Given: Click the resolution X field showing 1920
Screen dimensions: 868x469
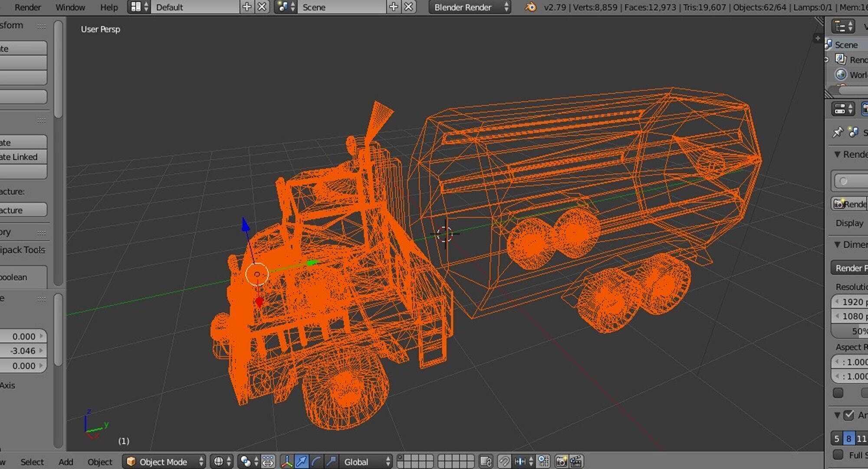Looking at the screenshot, I should (849, 302).
